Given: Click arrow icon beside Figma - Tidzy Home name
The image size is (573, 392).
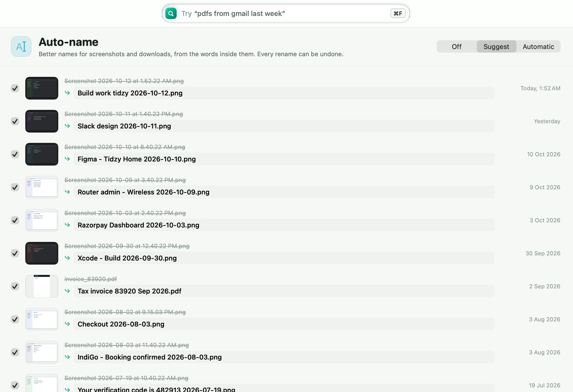Looking at the screenshot, I should tap(67, 159).
